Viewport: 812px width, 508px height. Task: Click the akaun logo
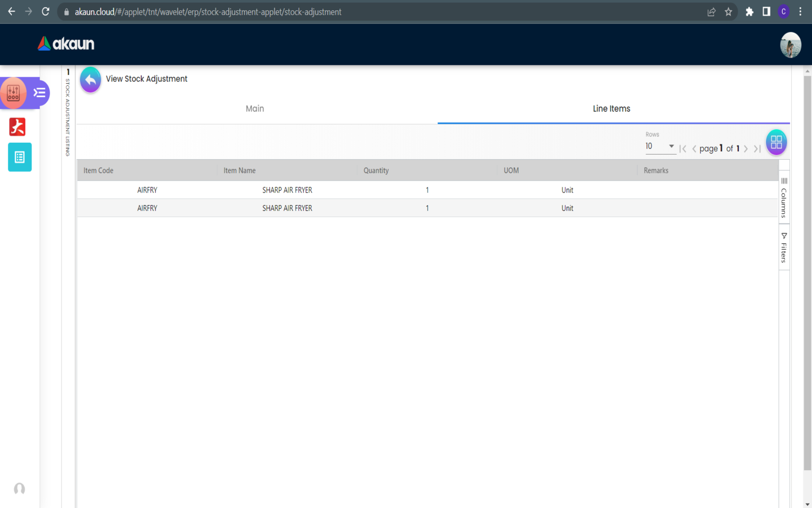[x=66, y=44]
